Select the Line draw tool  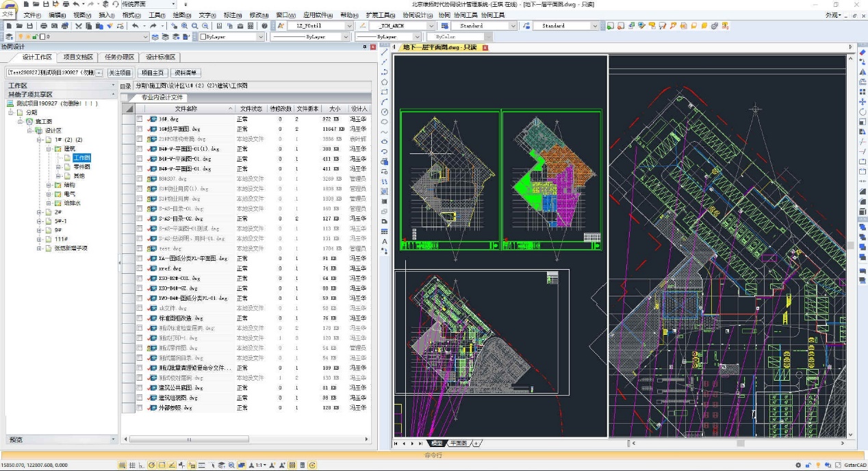click(385, 52)
